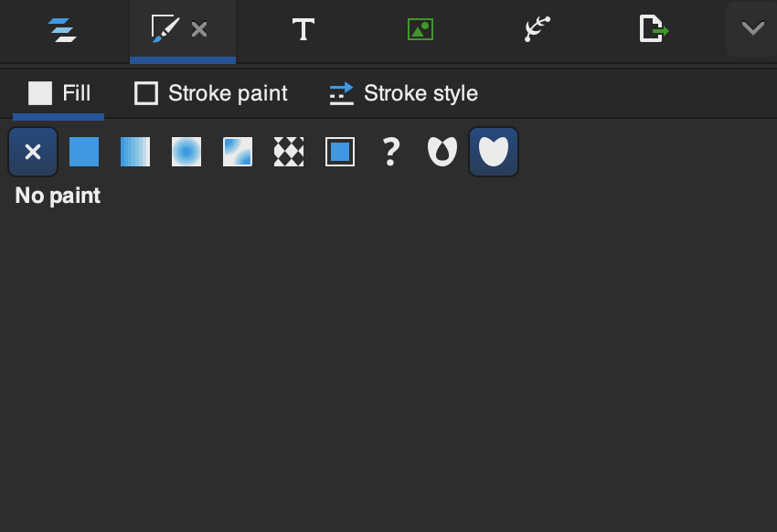The image size is (777, 532).
Task: Open the image export panel tab
Action: (420, 30)
